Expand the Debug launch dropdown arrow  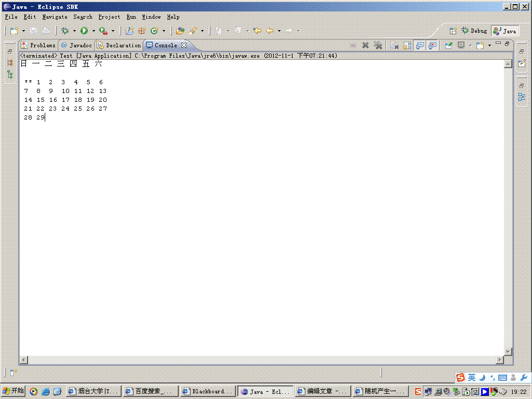point(74,31)
